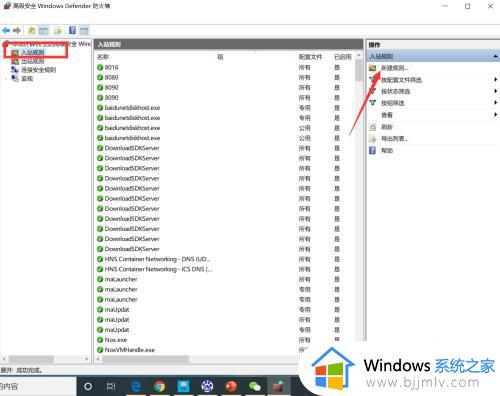The image size is (500, 396).
Task: Click the 按组筛选 action
Action: pos(393,103)
